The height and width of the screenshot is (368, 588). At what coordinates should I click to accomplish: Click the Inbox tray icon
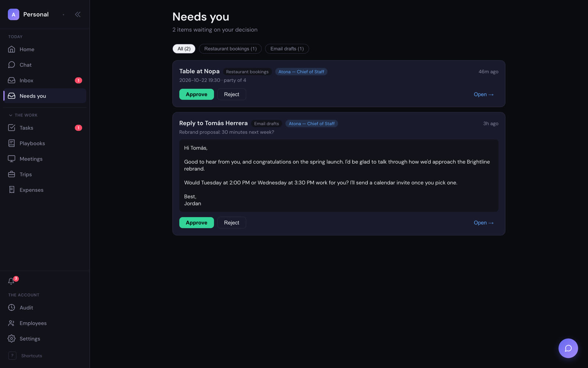click(12, 80)
